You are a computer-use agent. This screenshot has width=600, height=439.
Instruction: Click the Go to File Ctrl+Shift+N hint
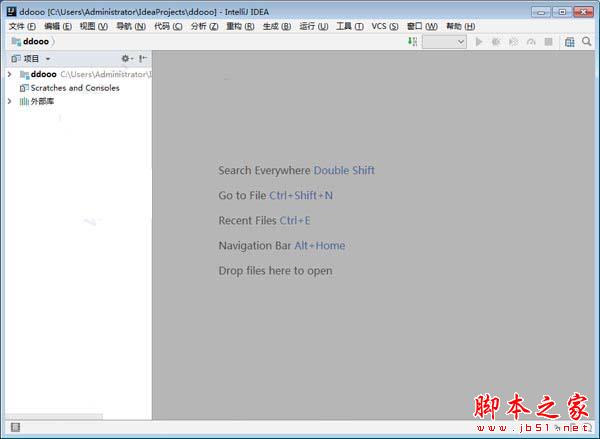click(x=276, y=196)
